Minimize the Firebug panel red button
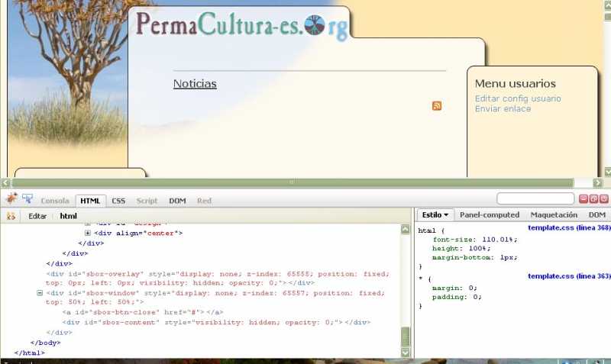 [584, 199]
